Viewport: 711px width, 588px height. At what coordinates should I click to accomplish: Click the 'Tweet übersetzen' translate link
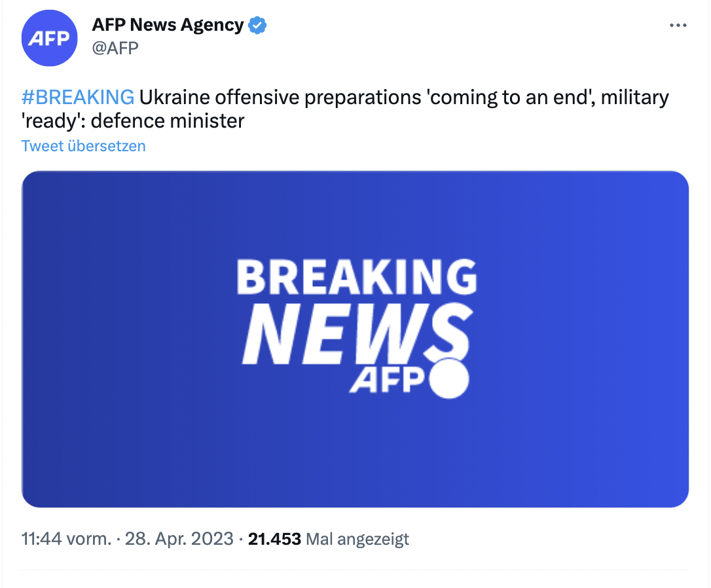tap(83, 145)
